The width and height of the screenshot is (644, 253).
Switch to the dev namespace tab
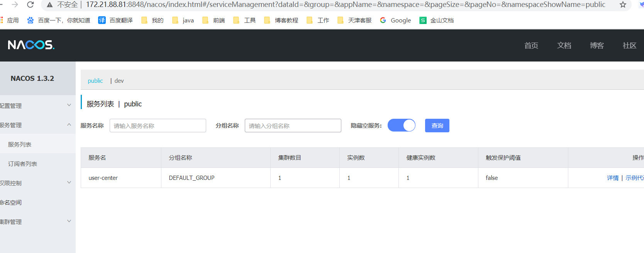(119, 80)
